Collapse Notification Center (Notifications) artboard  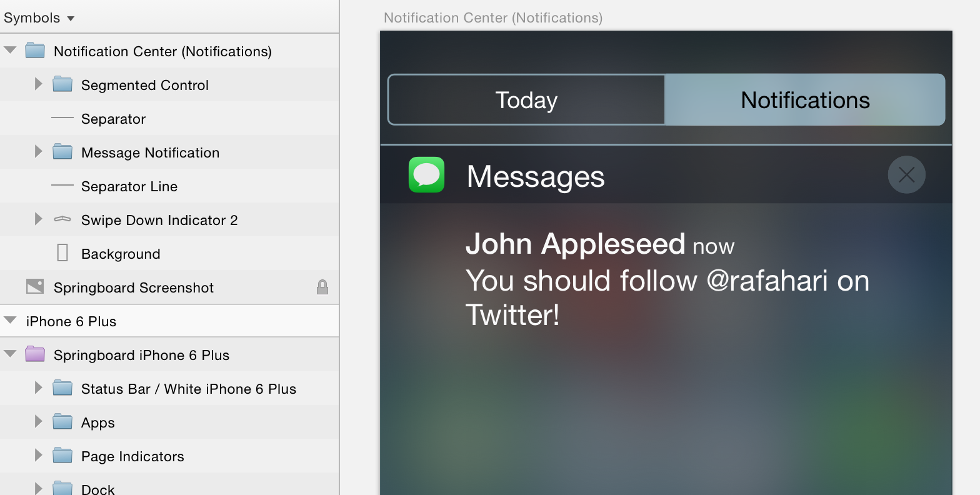[x=10, y=51]
